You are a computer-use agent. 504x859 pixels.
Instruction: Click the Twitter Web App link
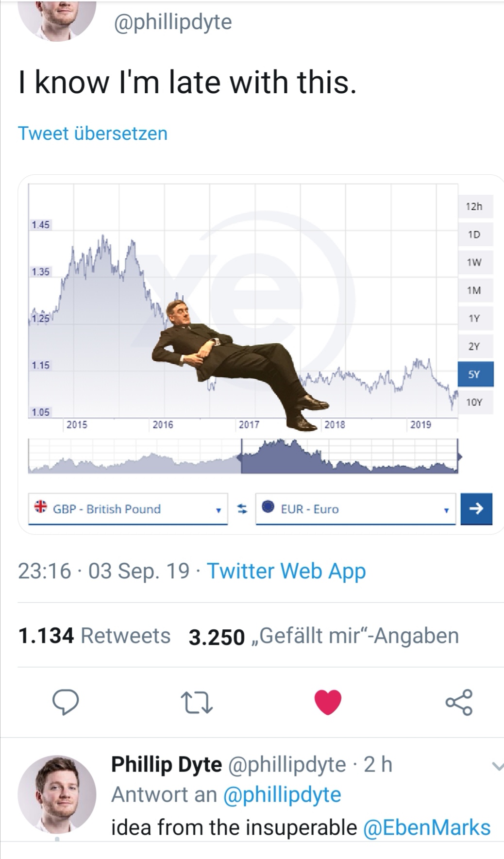point(286,571)
